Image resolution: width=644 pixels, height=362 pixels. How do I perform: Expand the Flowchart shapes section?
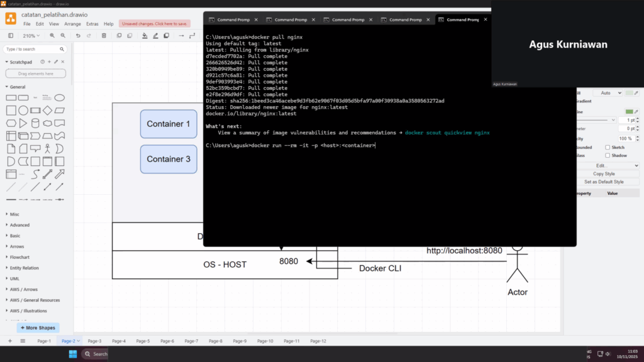click(20, 257)
